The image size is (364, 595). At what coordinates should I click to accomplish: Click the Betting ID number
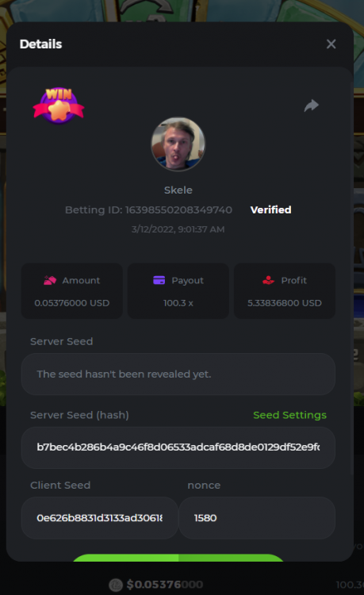point(178,210)
